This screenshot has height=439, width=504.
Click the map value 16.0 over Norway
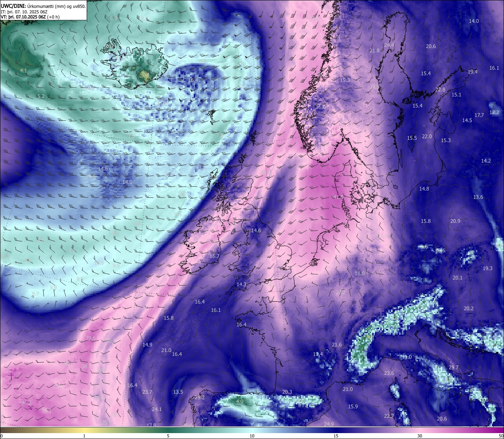[321, 107]
